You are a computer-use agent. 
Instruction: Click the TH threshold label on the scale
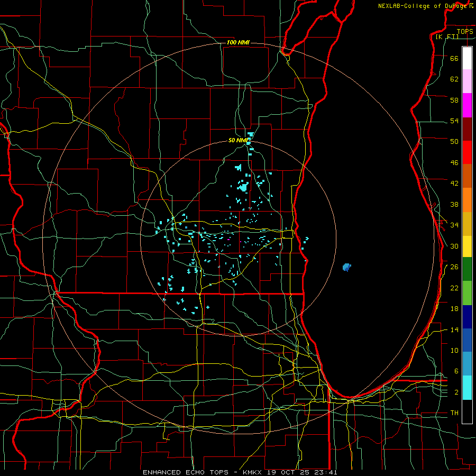[454, 413]
